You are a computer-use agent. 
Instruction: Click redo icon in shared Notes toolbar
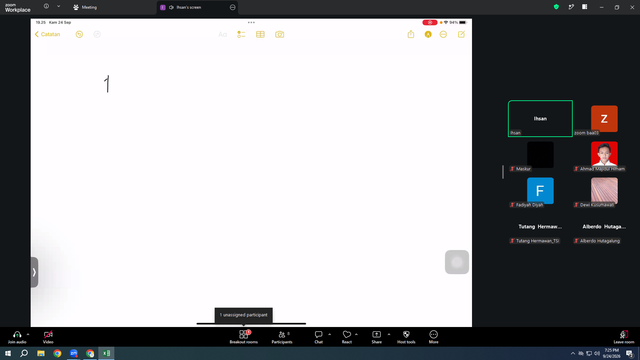click(x=97, y=34)
